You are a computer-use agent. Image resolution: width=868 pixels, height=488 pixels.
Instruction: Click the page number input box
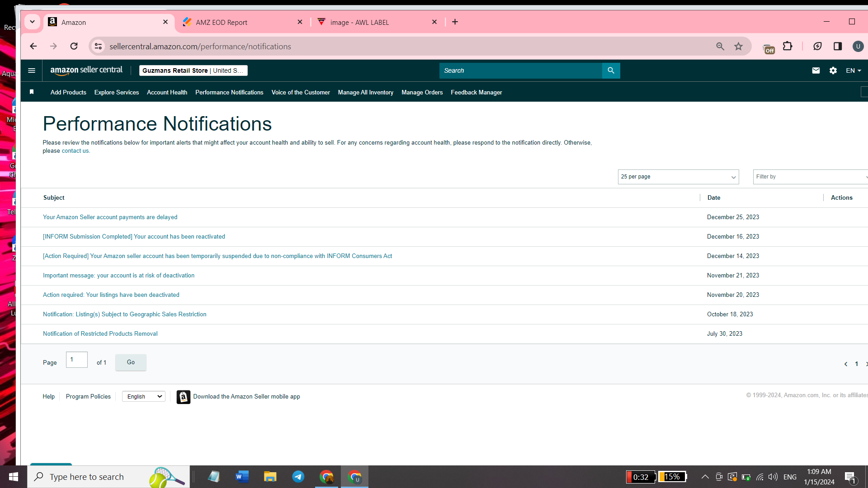[x=76, y=360]
